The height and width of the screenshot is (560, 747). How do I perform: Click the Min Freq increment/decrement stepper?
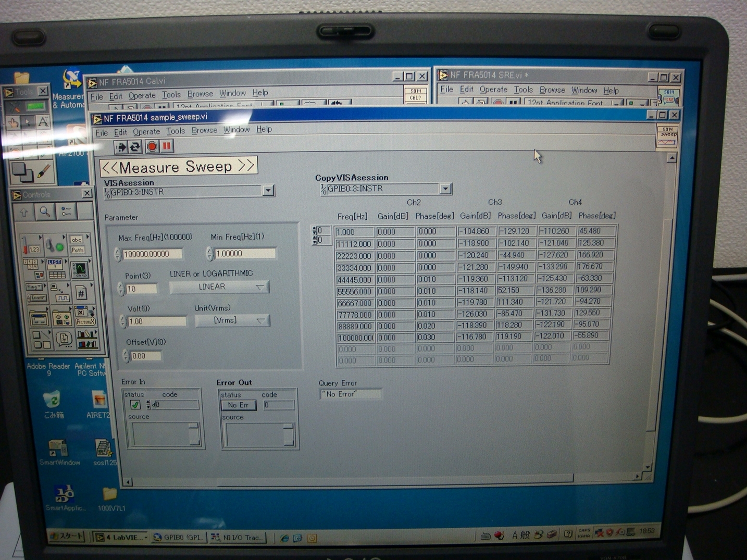209,253
